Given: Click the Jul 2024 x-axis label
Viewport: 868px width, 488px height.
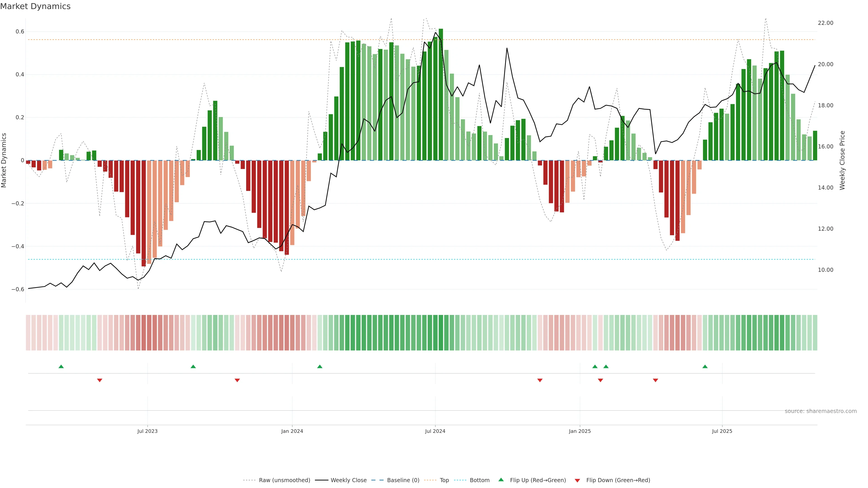Looking at the screenshot, I should (435, 431).
